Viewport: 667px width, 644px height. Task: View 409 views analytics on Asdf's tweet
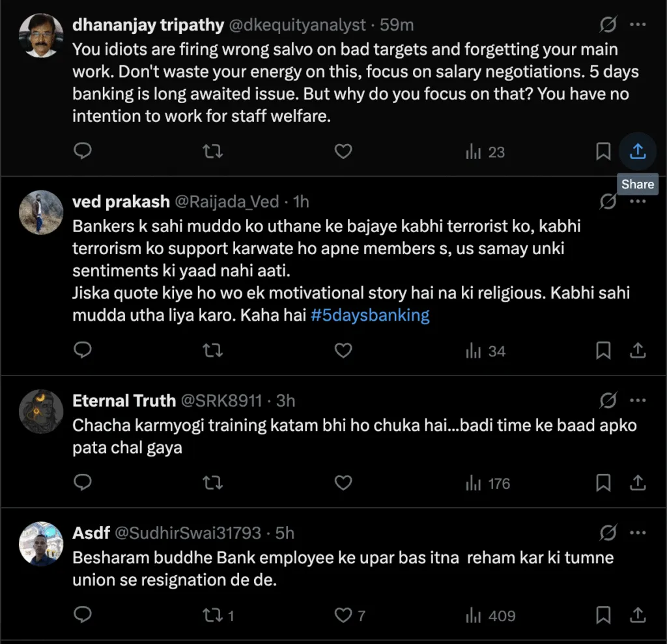[490, 615]
